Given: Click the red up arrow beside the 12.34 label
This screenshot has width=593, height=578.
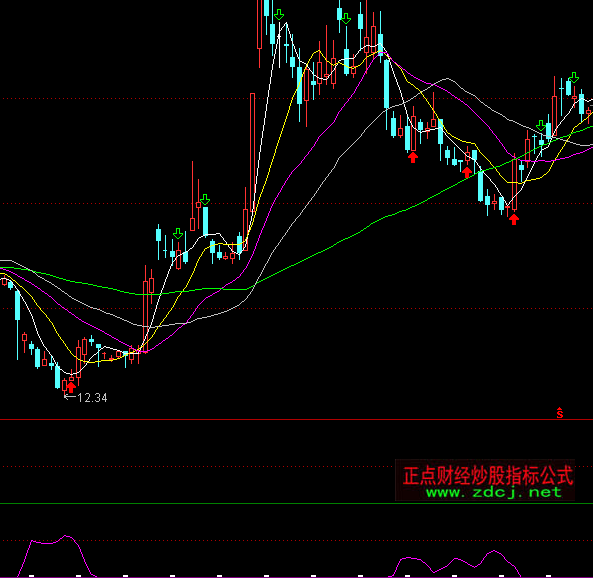Looking at the screenshot, I should point(71,387).
